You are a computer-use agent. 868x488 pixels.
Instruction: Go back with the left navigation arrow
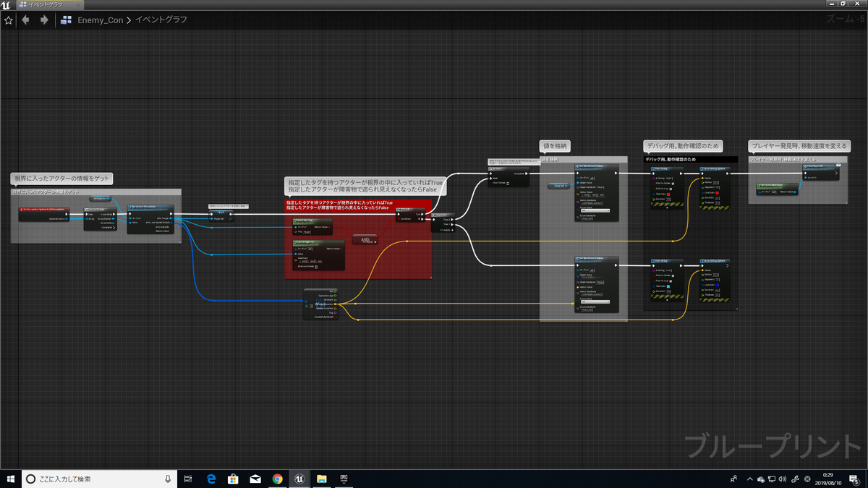26,20
